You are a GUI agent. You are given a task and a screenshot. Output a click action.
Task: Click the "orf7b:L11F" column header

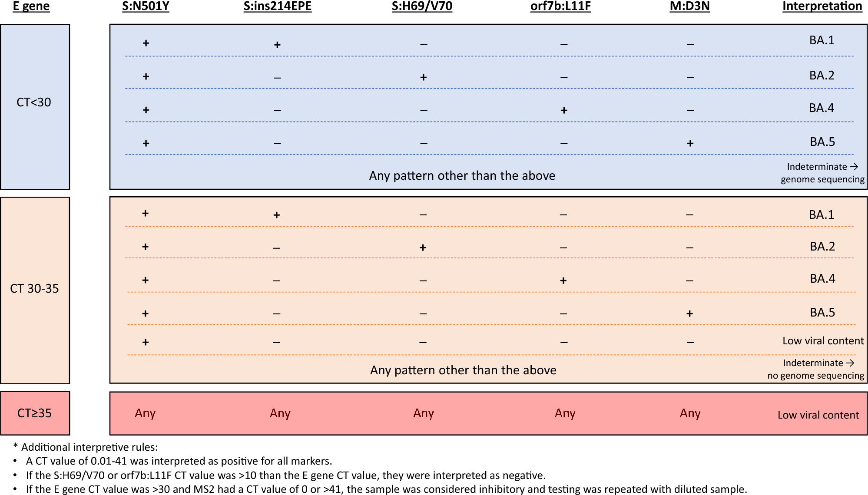[560, 7]
